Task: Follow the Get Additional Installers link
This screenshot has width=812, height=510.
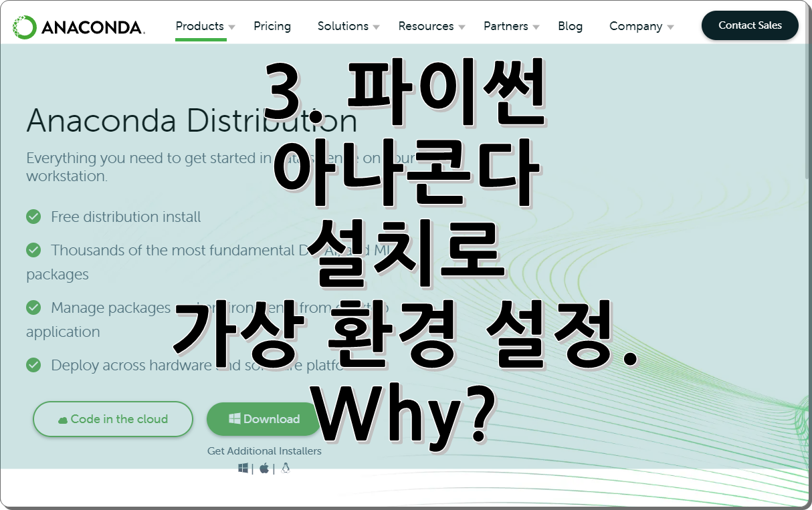Action: coord(264,451)
